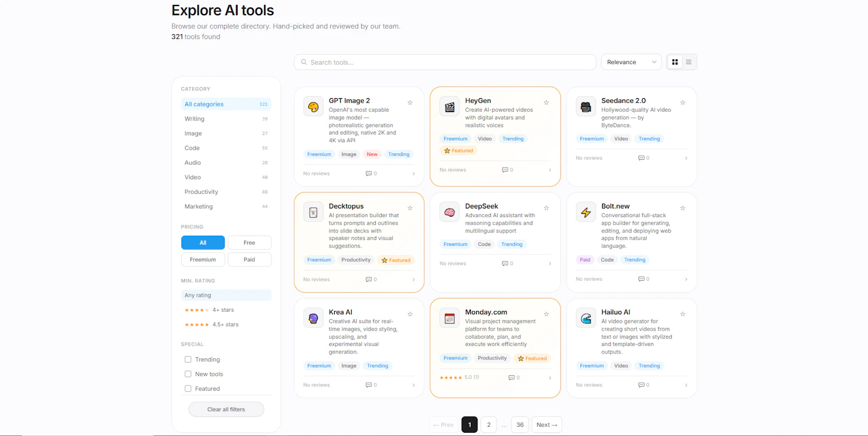Open comments on HeyGen card
868x436 pixels.
[x=508, y=170]
